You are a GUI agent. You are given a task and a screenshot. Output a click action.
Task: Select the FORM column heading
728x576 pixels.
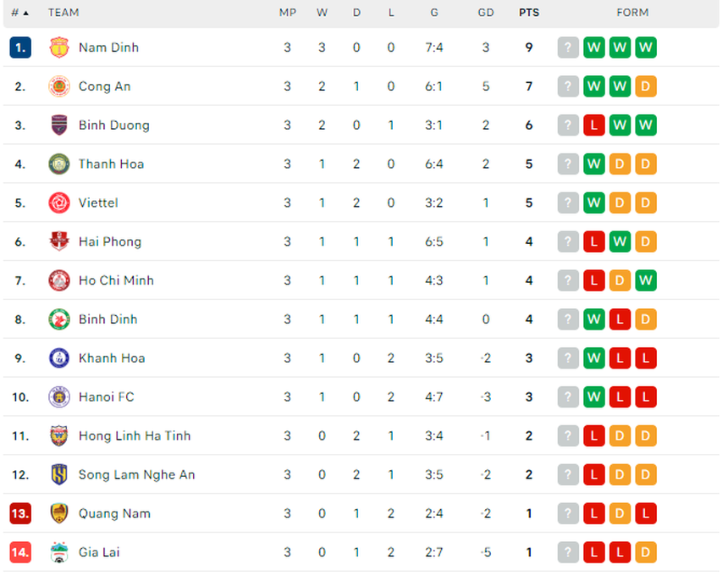632,12
